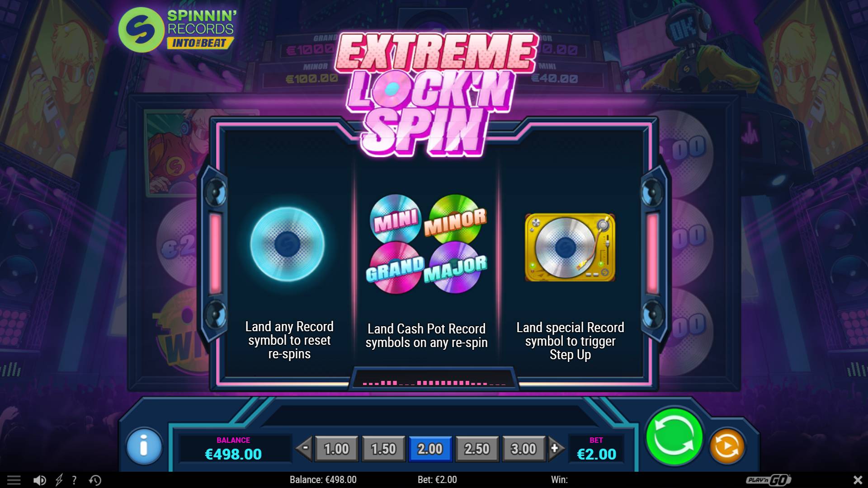Close the game with the X icon
The image size is (868, 488).
click(x=858, y=480)
